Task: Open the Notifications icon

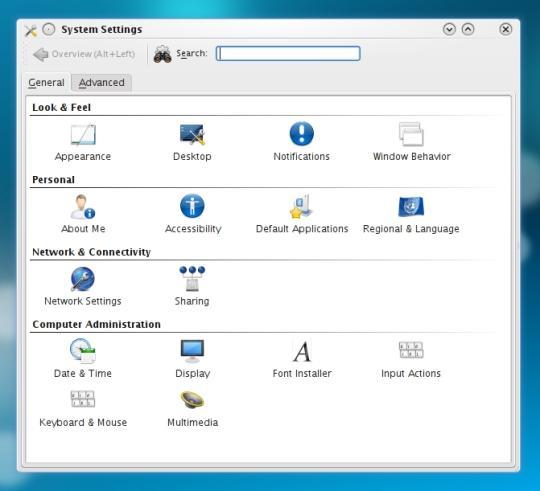Action: pyautogui.click(x=302, y=134)
